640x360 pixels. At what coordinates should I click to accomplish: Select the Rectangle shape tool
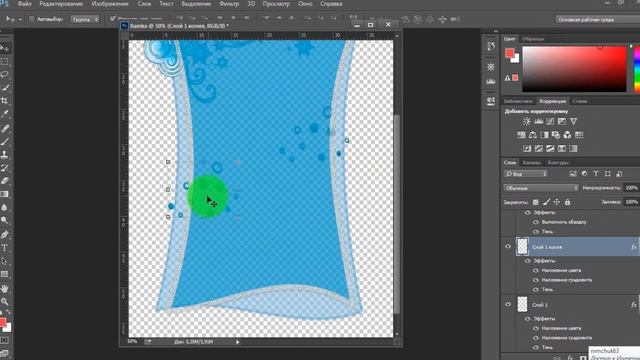[4, 274]
